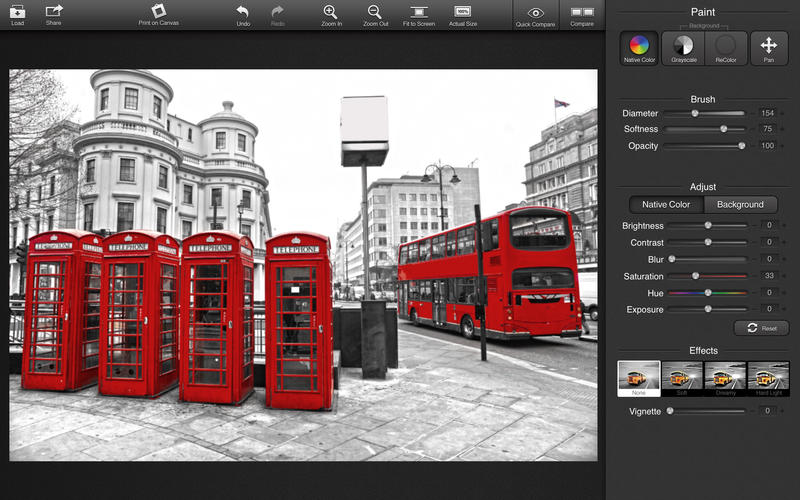The image size is (800, 500).
Task: Undo the last paint stroke
Action: pyautogui.click(x=243, y=13)
